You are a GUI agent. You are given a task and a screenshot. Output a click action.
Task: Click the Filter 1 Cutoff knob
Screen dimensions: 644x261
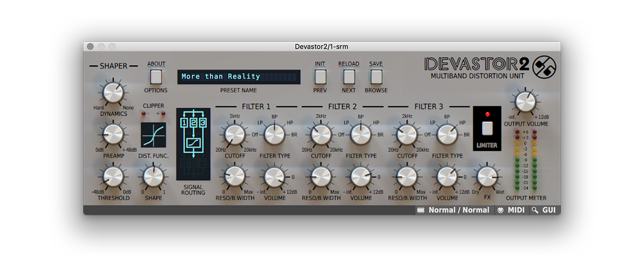click(x=235, y=134)
